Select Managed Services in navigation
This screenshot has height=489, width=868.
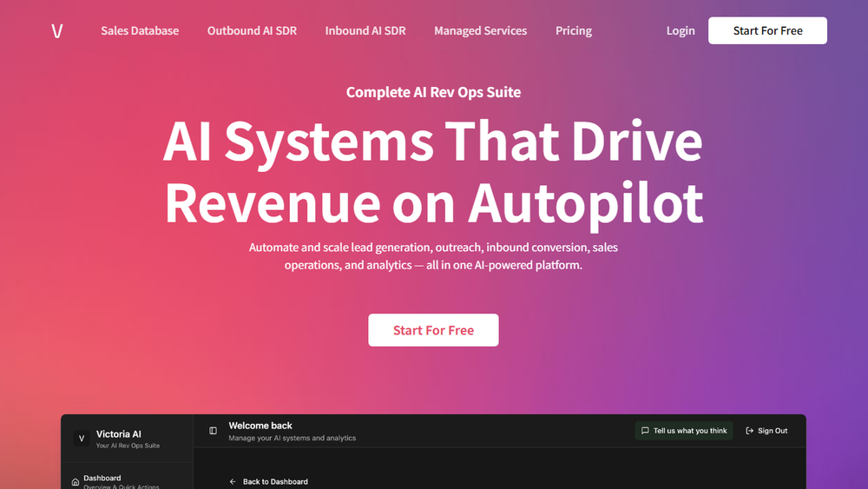[481, 31]
